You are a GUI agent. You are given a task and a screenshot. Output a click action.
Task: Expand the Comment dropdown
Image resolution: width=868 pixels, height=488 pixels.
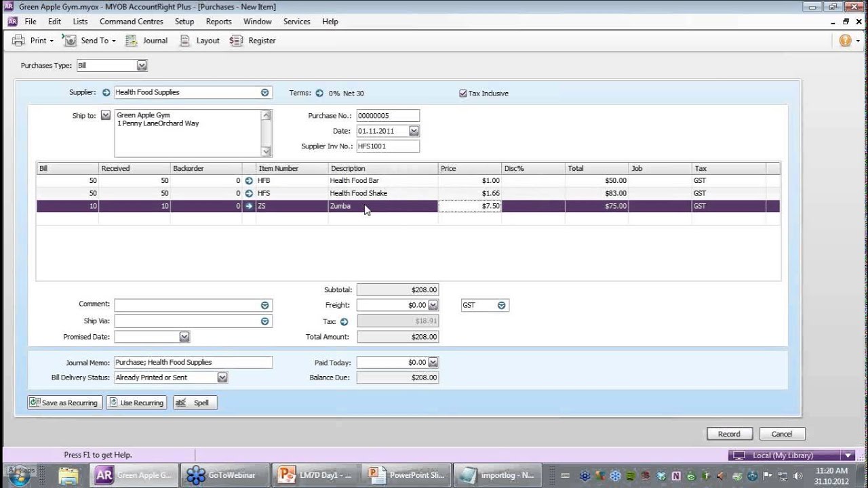click(264, 305)
